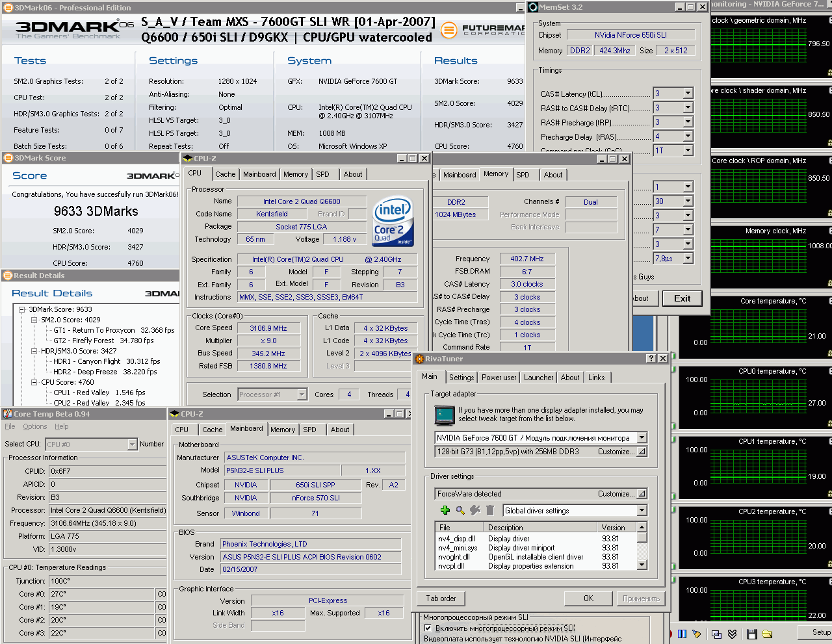Click the yellow folder icon in monitoring toolbar
This screenshot has height=644, width=832.
tap(767, 634)
